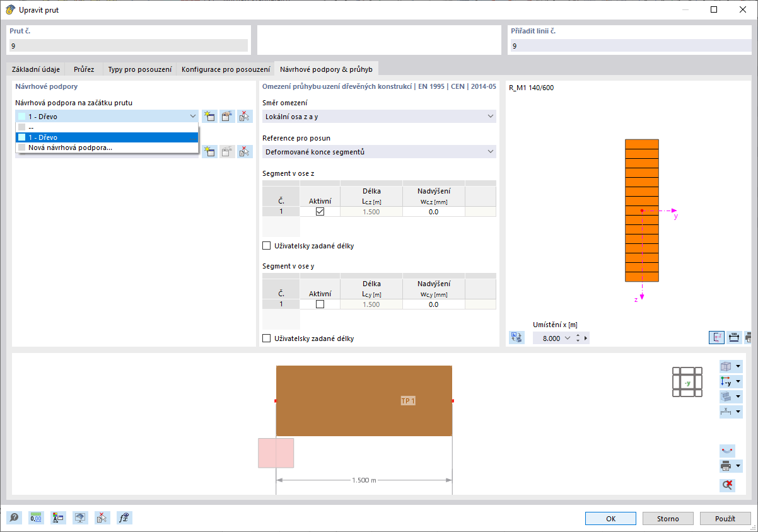
Task: Toggle cross-section axes display icon
Action: pos(716,338)
